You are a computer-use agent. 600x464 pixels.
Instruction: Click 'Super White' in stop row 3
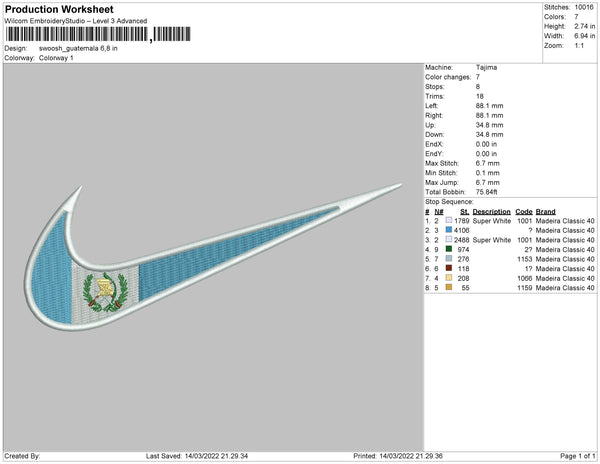coord(492,240)
